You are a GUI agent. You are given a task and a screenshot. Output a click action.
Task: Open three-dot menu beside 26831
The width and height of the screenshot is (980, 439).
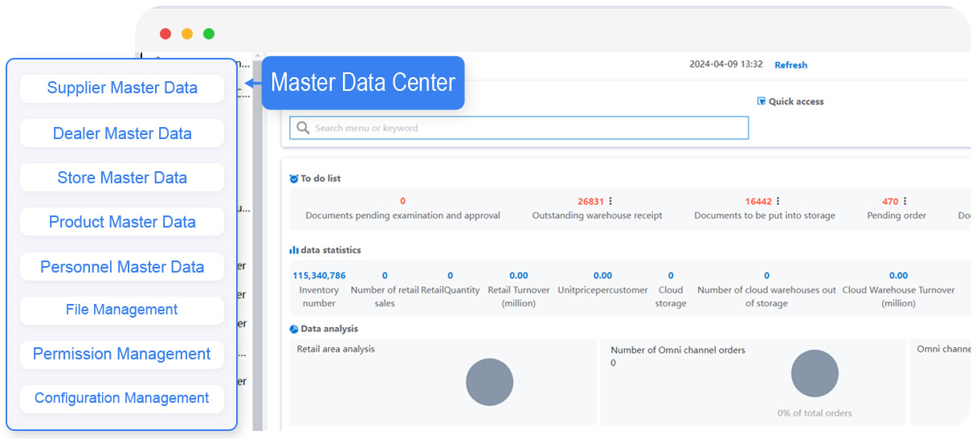(610, 201)
